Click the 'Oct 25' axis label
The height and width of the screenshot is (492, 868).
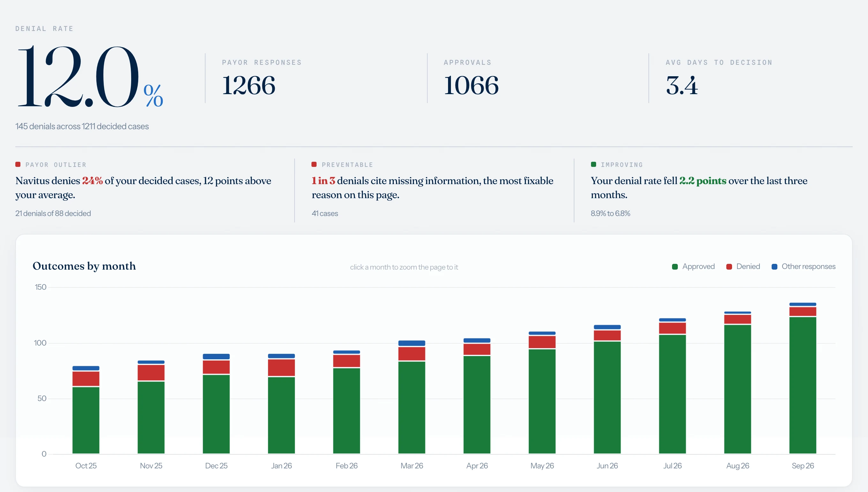(x=86, y=466)
